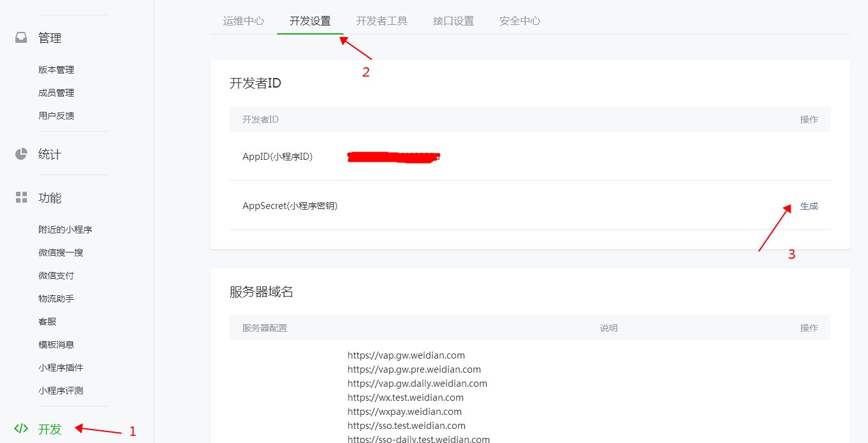Select the 开发者工具 tab

[x=382, y=20]
